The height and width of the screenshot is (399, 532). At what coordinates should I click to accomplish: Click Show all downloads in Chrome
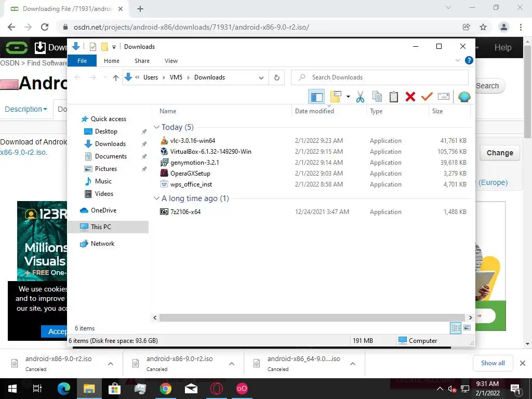click(x=493, y=363)
